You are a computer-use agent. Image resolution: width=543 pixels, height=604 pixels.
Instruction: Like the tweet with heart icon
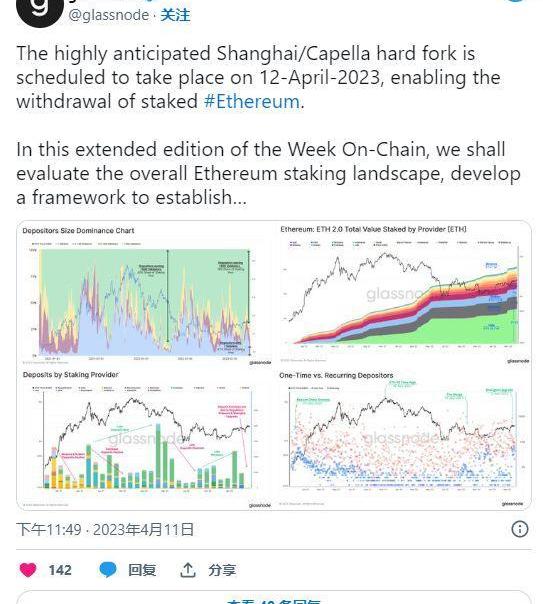[x=28, y=570]
